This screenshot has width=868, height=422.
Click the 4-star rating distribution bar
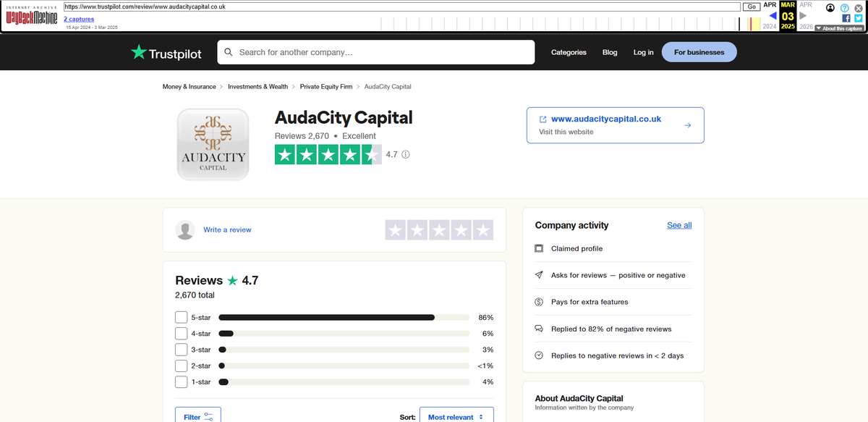tap(344, 334)
